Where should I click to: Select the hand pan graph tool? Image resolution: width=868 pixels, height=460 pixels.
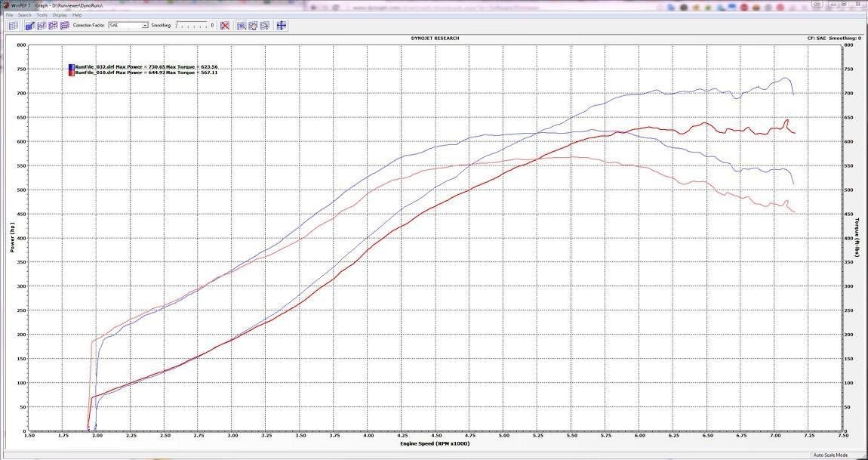pos(253,25)
